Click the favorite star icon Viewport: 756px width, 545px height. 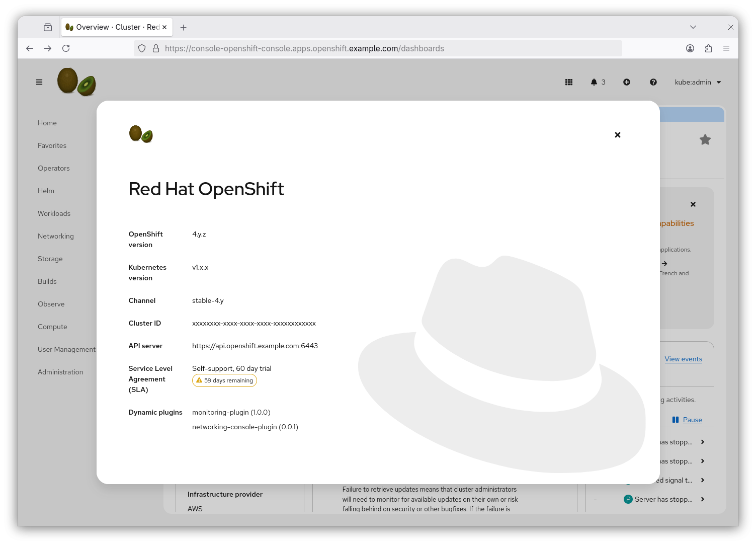click(705, 140)
